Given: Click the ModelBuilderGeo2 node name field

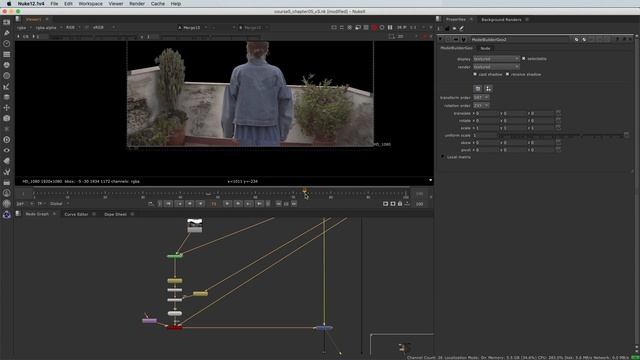Looking at the screenshot, I should pos(520,40).
